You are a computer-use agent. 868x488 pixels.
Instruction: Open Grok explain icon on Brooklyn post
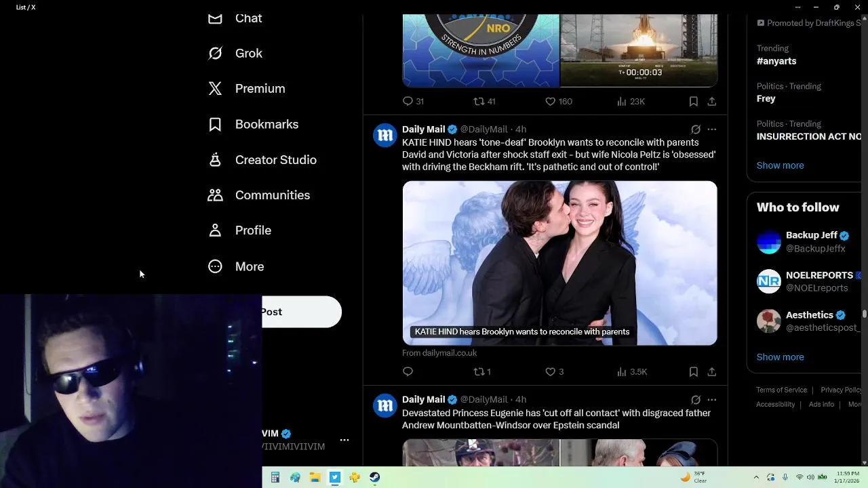696,129
